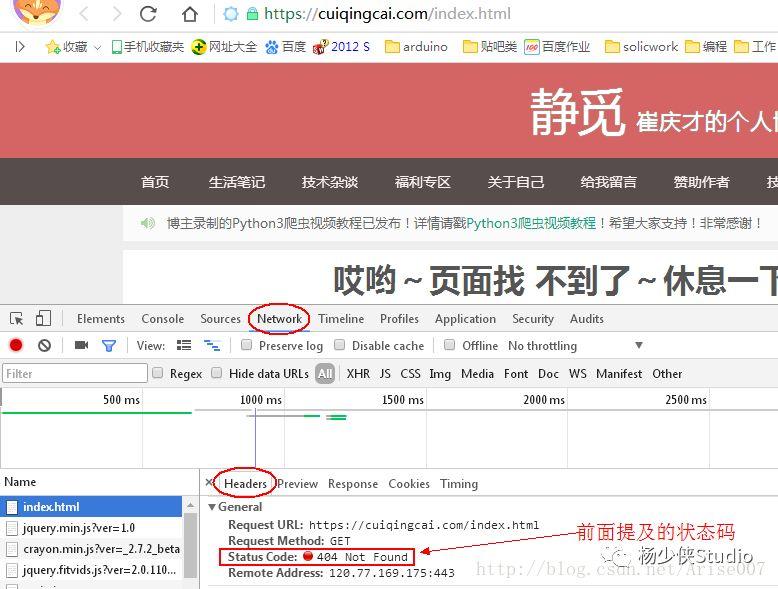Image resolution: width=778 pixels, height=589 pixels.
Task: Toggle the device toolbar icon in DevTools
Action: (x=43, y=318)
